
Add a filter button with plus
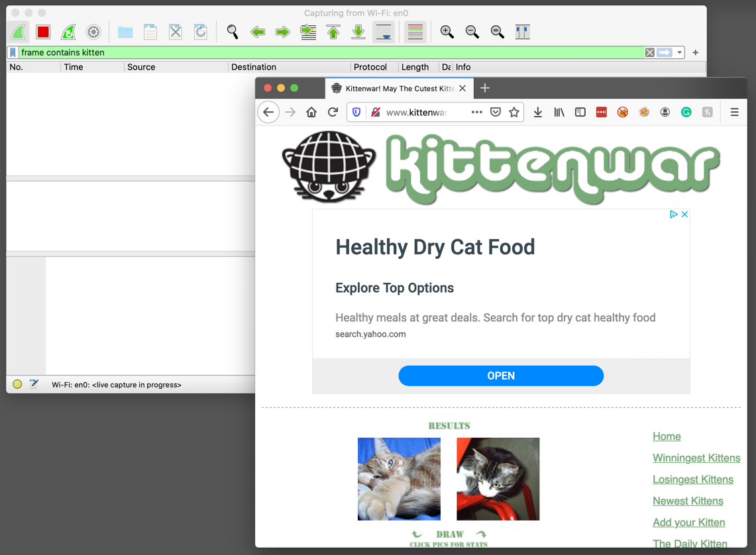point(695,52)
